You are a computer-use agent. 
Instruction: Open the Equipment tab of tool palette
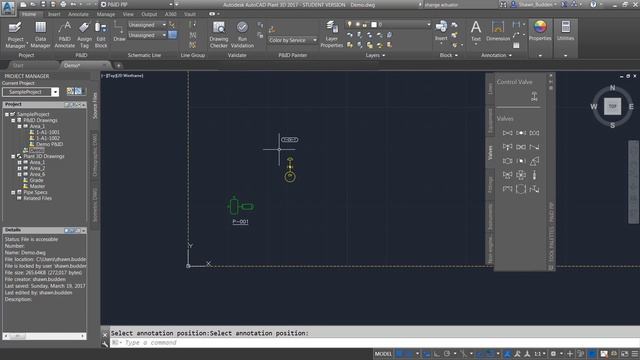click(490, 121)
